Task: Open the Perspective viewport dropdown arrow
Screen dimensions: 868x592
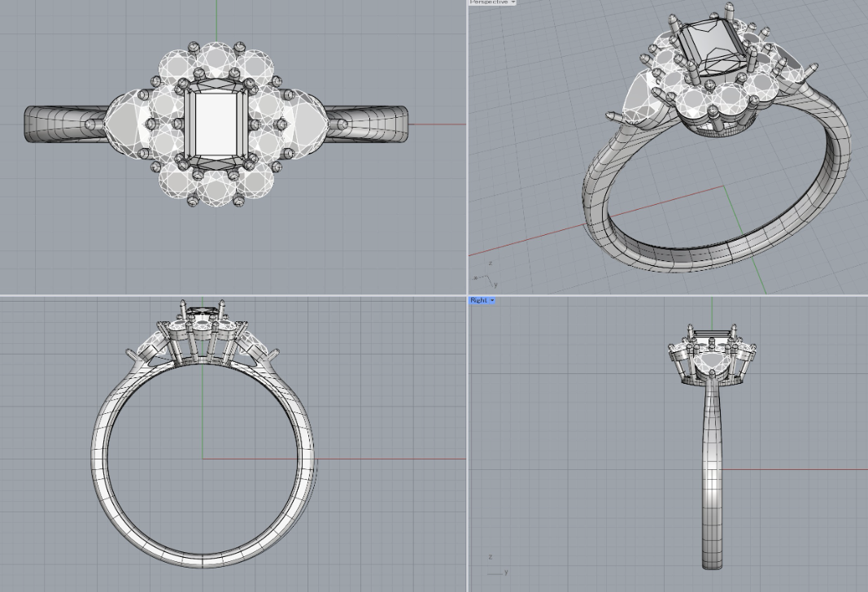Action: [x=513, y=2]
